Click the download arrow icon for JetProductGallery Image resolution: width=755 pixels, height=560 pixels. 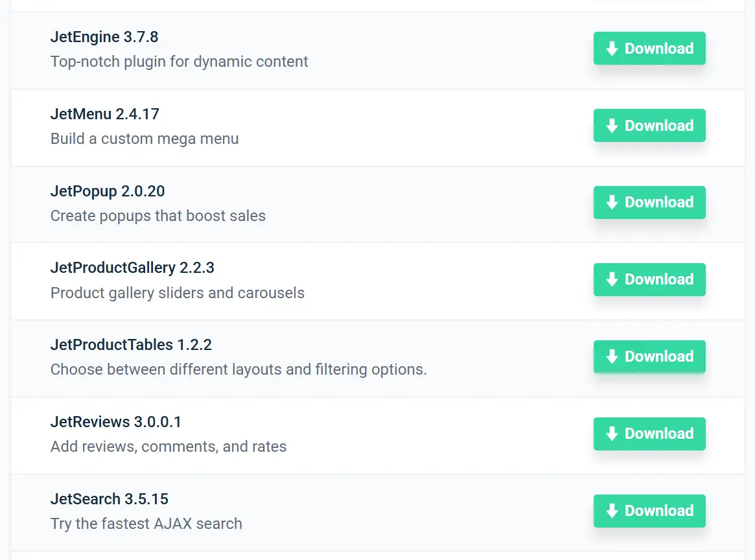click(x=612, y=279)
